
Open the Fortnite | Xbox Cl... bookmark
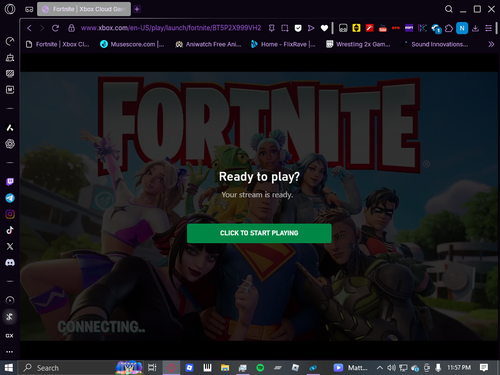(58, 44)
